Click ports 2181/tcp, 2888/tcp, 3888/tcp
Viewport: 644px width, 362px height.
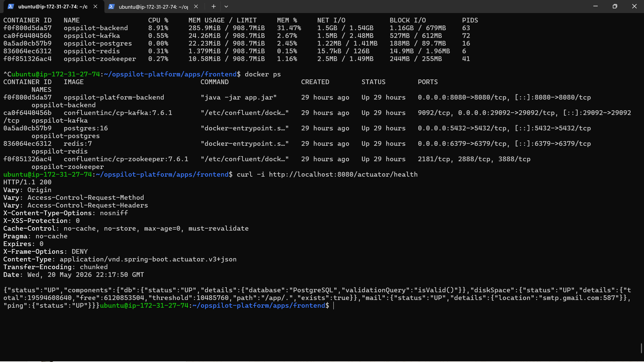(x=474, y=159)
